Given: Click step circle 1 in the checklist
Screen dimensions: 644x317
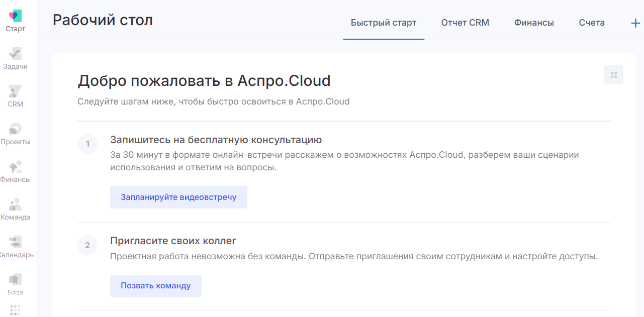Looking at the screenshot, I should point(87,144).
